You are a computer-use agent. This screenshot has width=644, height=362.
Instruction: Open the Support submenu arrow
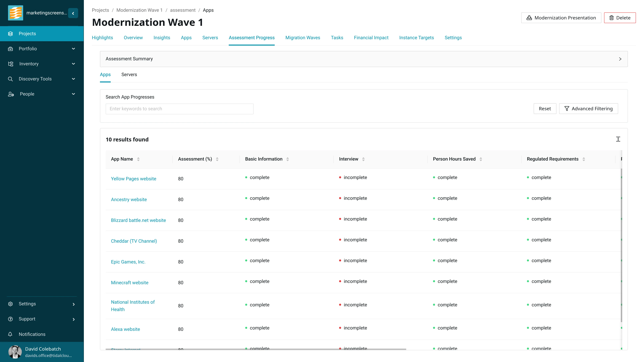click(x=74, y=319)
